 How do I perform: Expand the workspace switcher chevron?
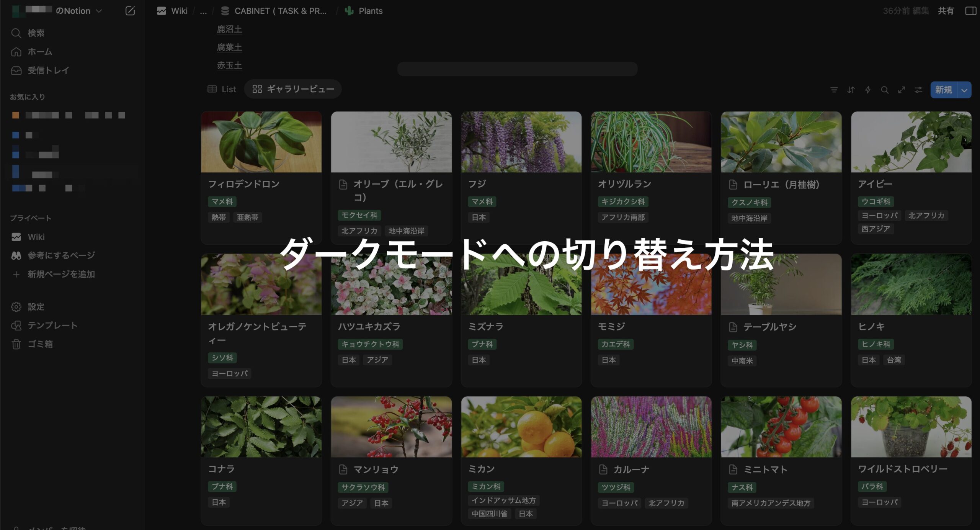click(x=99, y=11)
